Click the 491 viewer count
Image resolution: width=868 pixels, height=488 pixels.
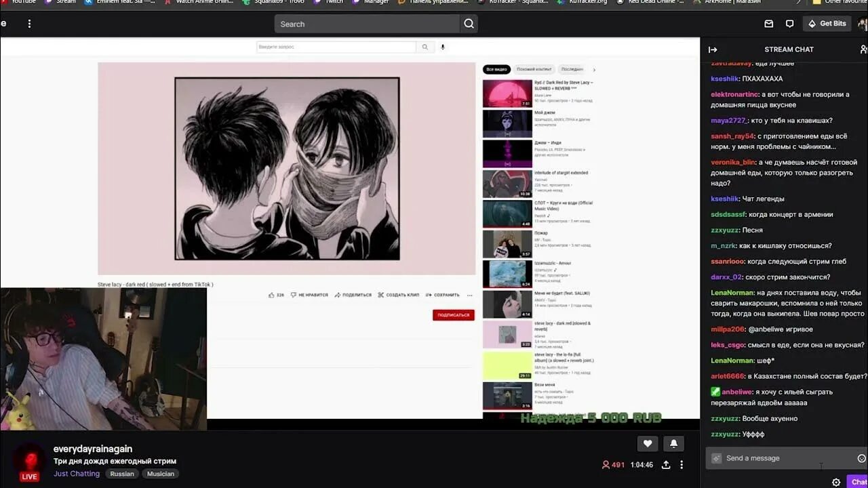pos(613,465)
